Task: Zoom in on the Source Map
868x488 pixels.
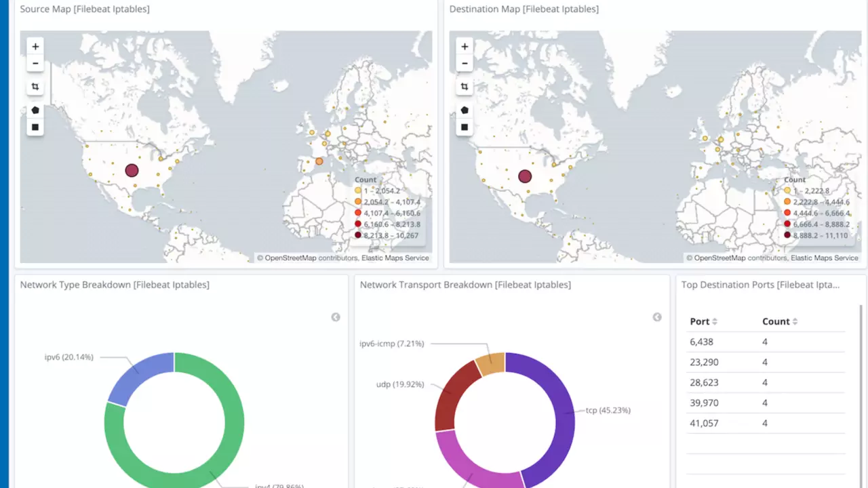Action: [x=35, y=47]
